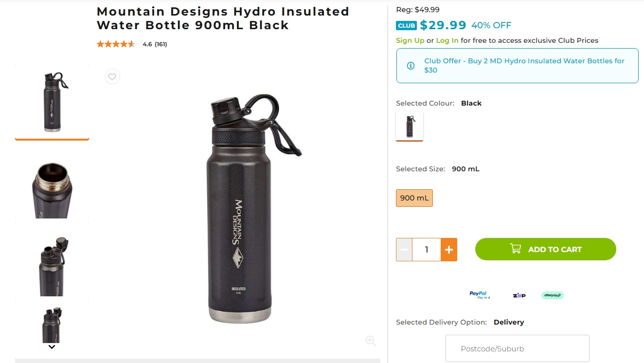Focus the Postcode/Suburb input field
644x363 pixels.
click(517, 348)
